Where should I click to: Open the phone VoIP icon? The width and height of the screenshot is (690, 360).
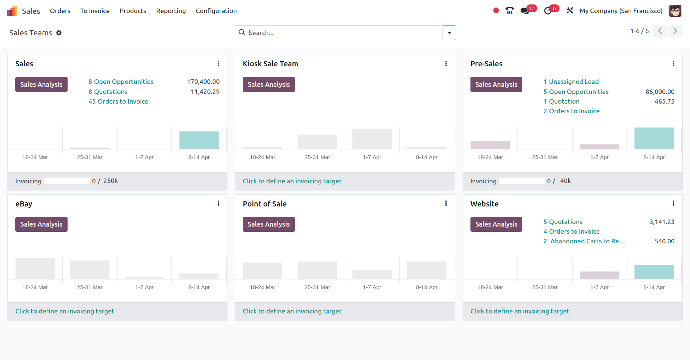pyautogui.click(x=510, y=11)
